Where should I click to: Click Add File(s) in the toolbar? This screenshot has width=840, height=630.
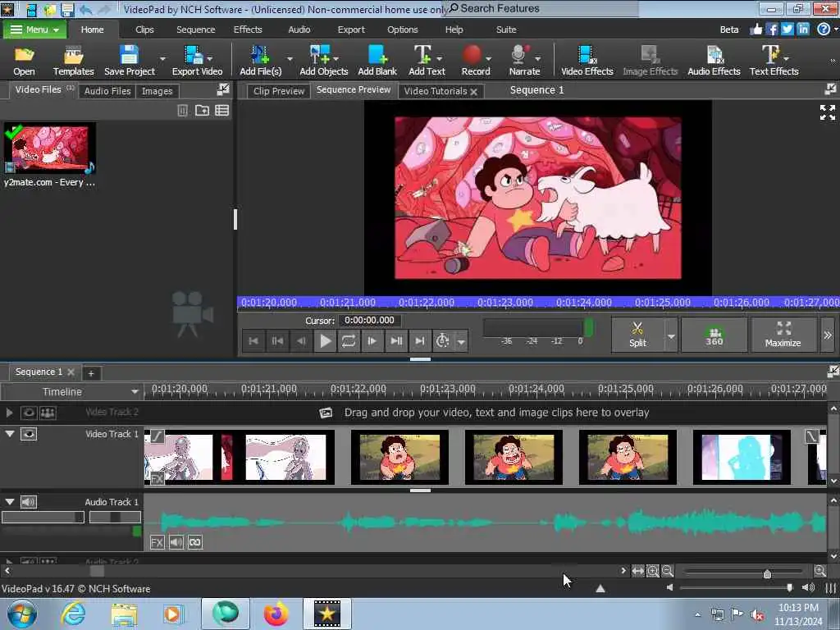coord(260,61)
